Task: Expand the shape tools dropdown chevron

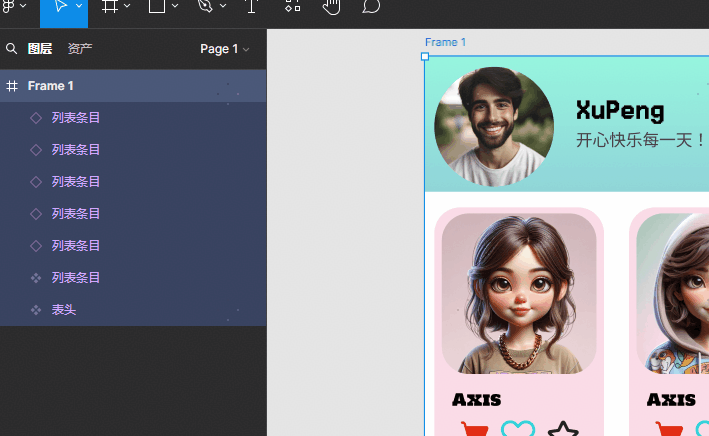Action: tap(175, 6)
